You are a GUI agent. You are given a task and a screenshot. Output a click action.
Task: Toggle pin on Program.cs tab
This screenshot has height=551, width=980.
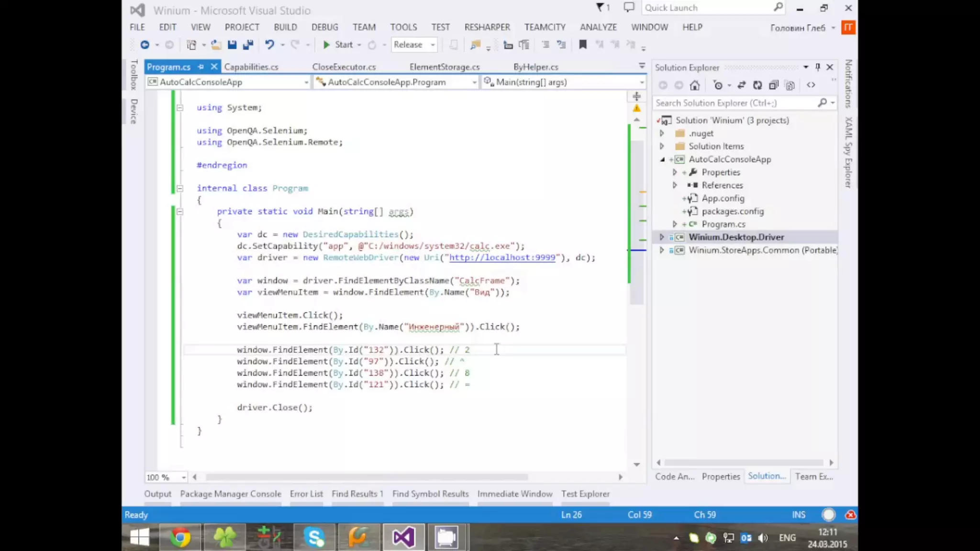(201, 67)
